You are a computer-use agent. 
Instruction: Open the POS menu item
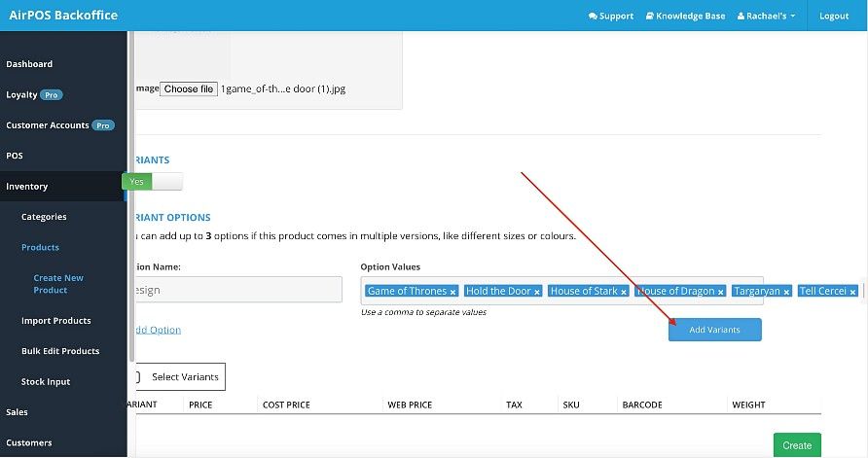click(15, 156)
